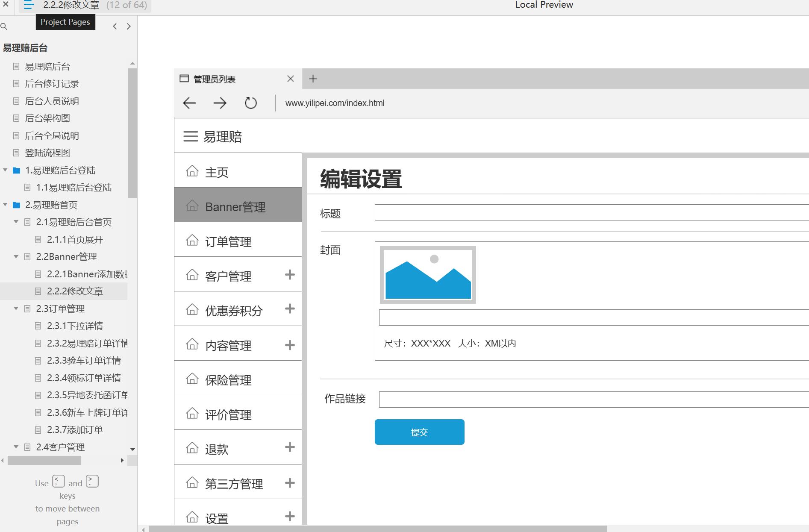809x532 pixels.
Task: Open 评价管理 menu item
Action: pos(238,412)
